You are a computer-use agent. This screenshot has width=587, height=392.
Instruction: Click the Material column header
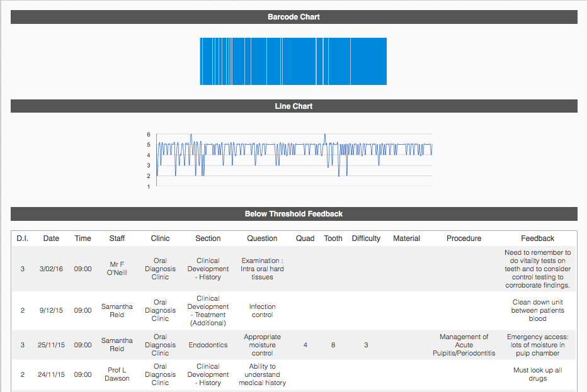pyautogui.click(x=407, y=238)
